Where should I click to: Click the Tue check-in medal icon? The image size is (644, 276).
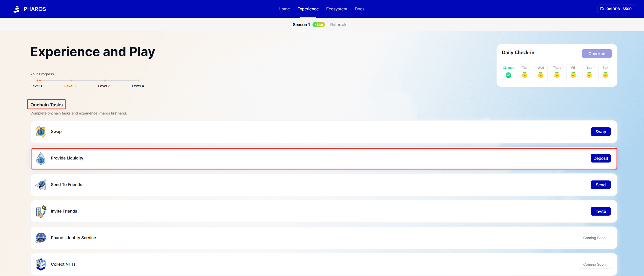pos(525,75)
